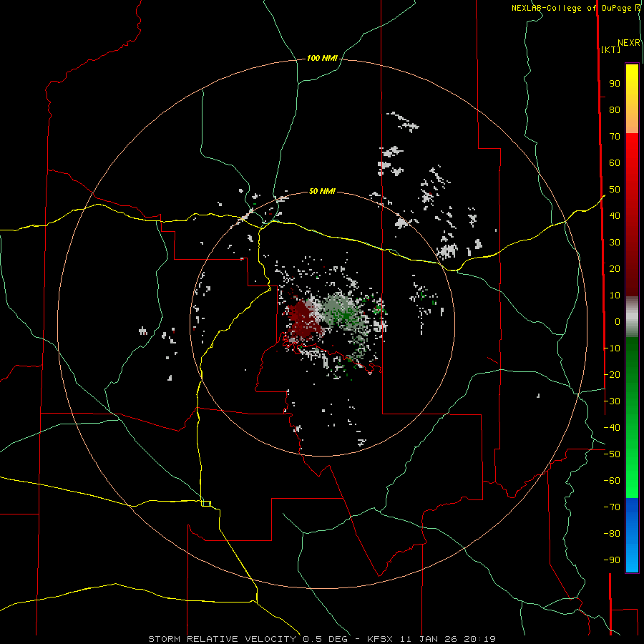The image size is (644, 644).
Task: Click the 50 NMI range ring label
Action: 321,191
